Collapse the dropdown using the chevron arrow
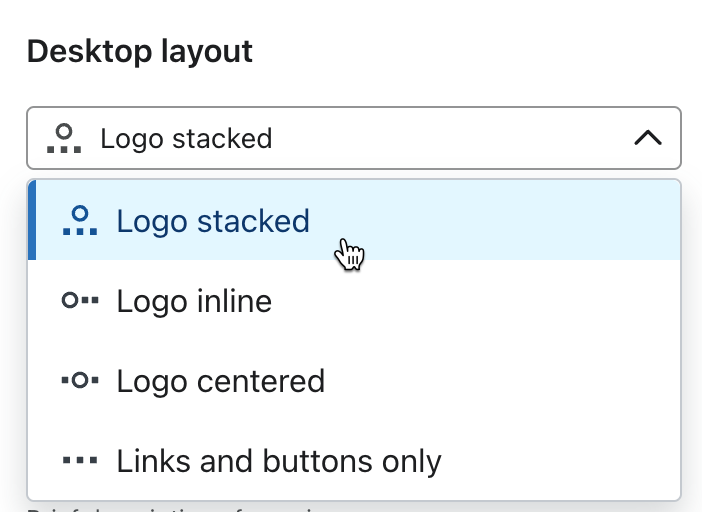Image resolution: width=702 pixels, height=512 pixels. pos(648,138)
